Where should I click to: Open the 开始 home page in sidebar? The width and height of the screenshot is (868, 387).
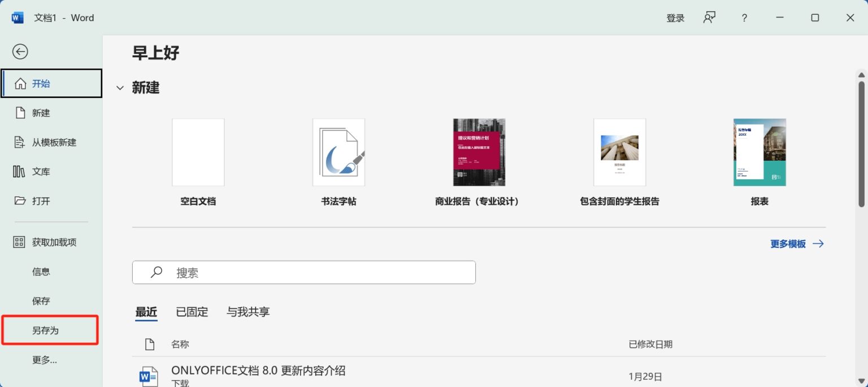[x=40, y=83]
